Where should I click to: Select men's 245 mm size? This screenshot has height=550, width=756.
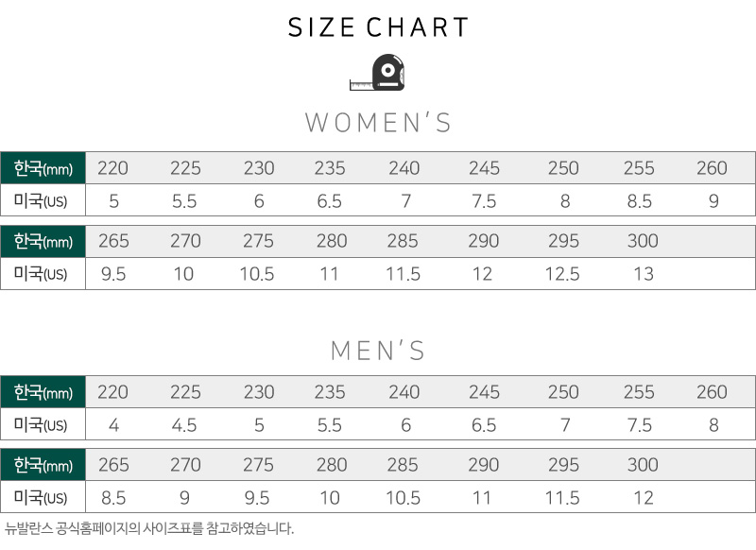coord(484,392)
